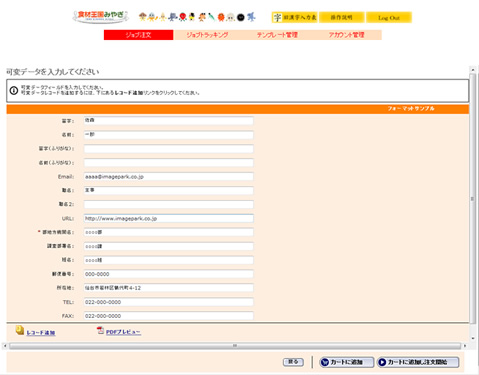
Task: Focus the empty 職名2 field
Action: 168,204
